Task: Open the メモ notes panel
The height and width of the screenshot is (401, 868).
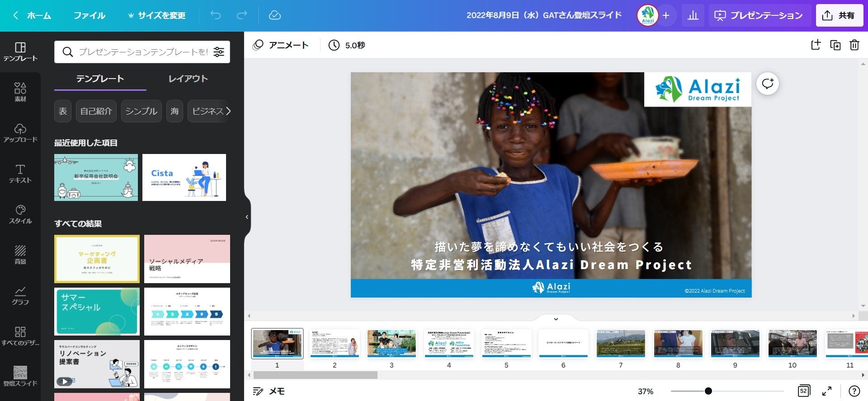Action: pyautogui.click(x=269, y=391)
